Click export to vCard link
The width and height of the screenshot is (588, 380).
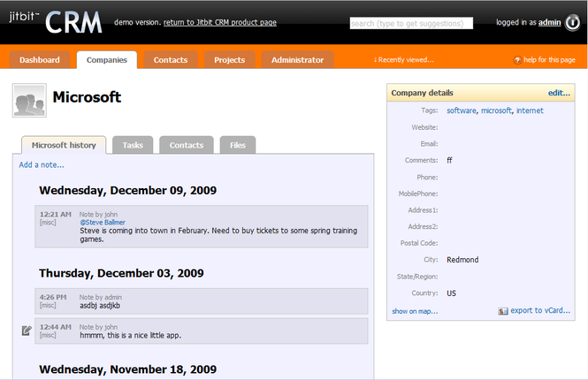click(540, 311)
